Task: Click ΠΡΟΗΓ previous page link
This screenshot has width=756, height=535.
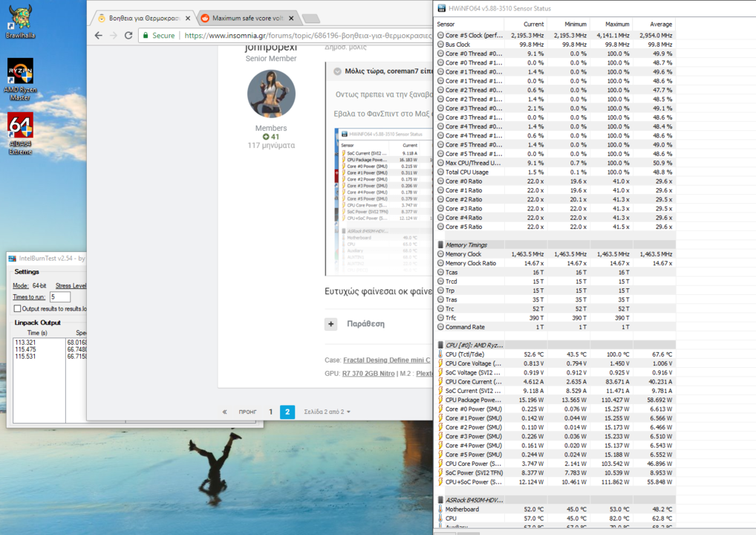Action: click(247, 412)
